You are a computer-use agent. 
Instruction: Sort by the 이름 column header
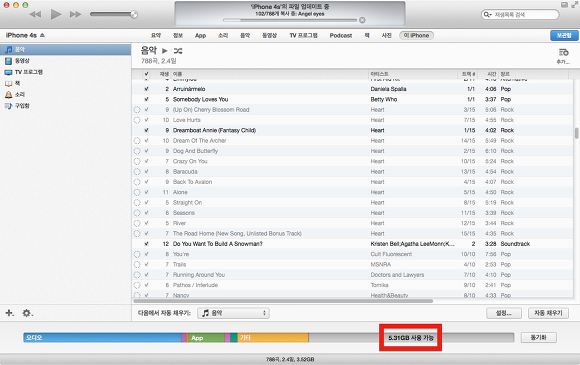click(x=269, y=74)
